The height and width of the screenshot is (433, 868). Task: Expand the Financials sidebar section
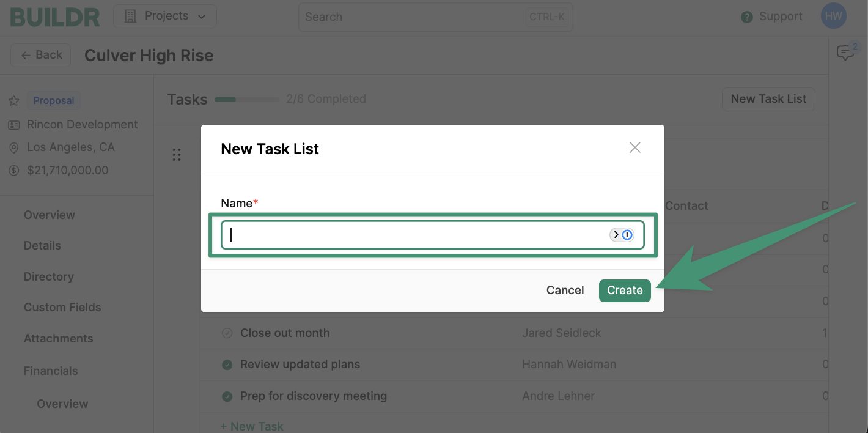pyautogui.click(x=51, y=371)
